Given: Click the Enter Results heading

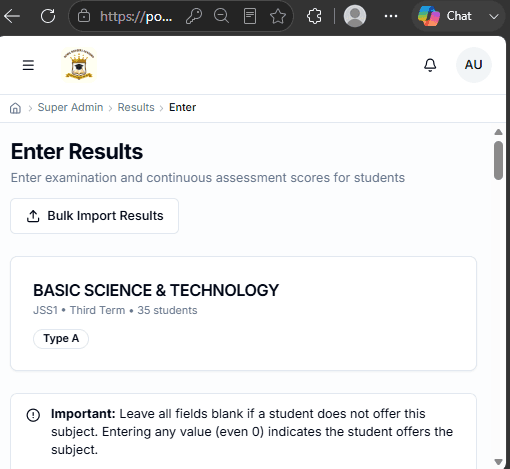Looking at the screenshot, I should coord(77,152).
